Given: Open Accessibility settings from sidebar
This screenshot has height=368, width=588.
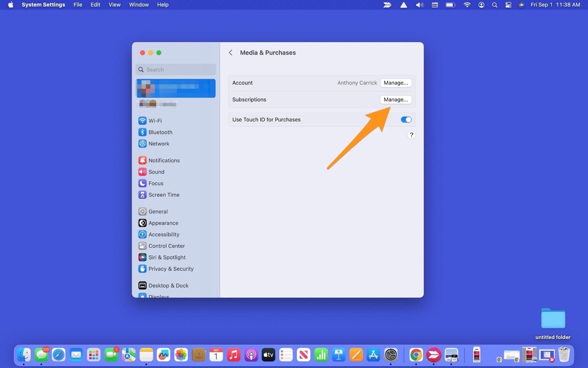Looking at the screenshot, I should pyautogui.click(x=164, y=234).
